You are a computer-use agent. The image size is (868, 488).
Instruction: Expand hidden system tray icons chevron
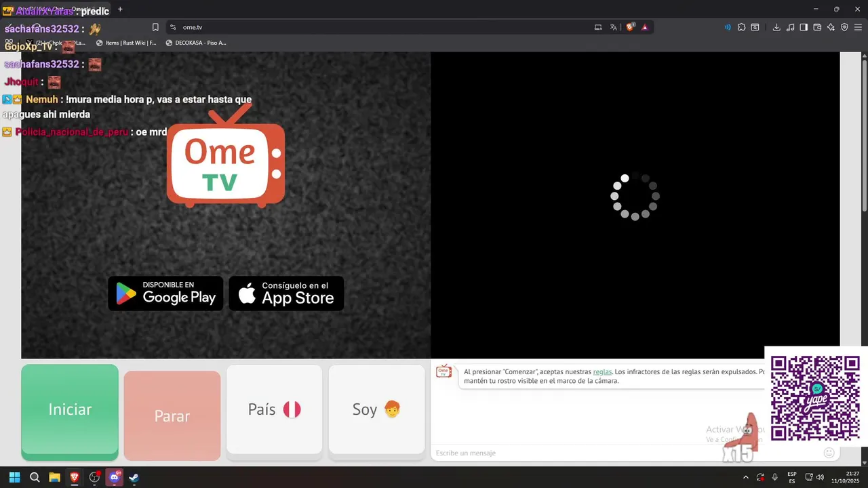(746, 477)
